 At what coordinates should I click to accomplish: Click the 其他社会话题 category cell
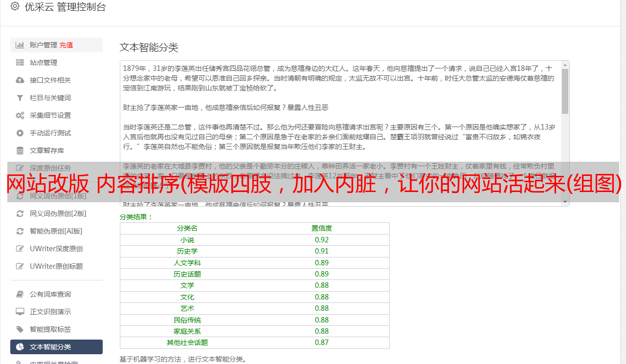point(187,343)
